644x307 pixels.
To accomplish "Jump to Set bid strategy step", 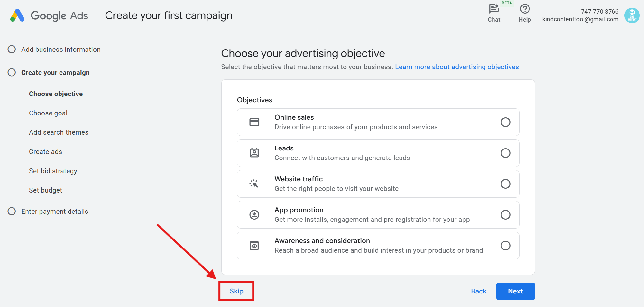I will (x=53, y=171).
